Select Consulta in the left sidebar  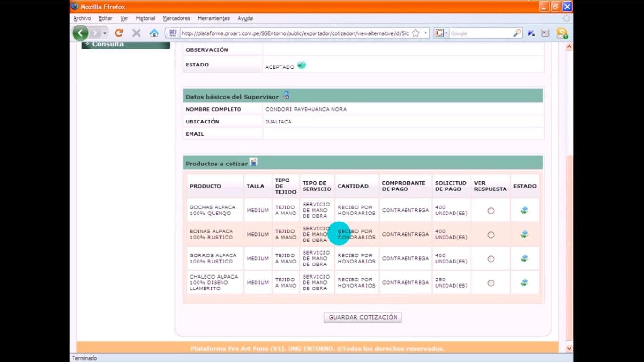click(x=107, y=44)
